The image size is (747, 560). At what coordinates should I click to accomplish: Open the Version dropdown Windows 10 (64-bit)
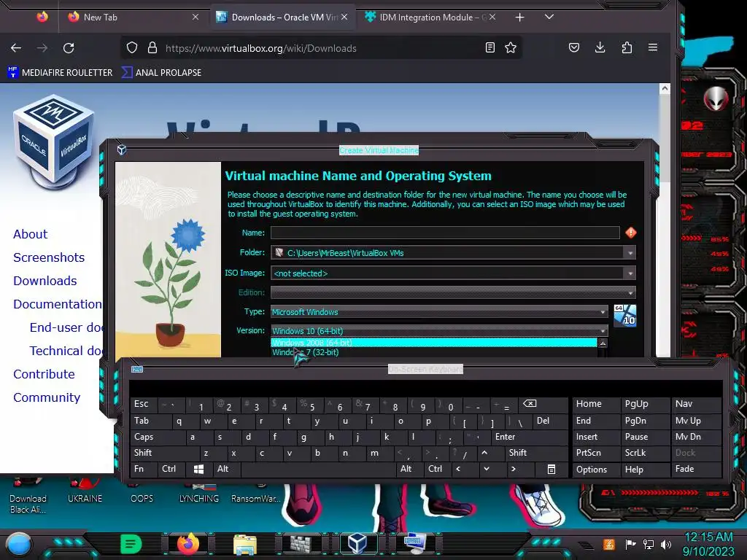[438, 331]
